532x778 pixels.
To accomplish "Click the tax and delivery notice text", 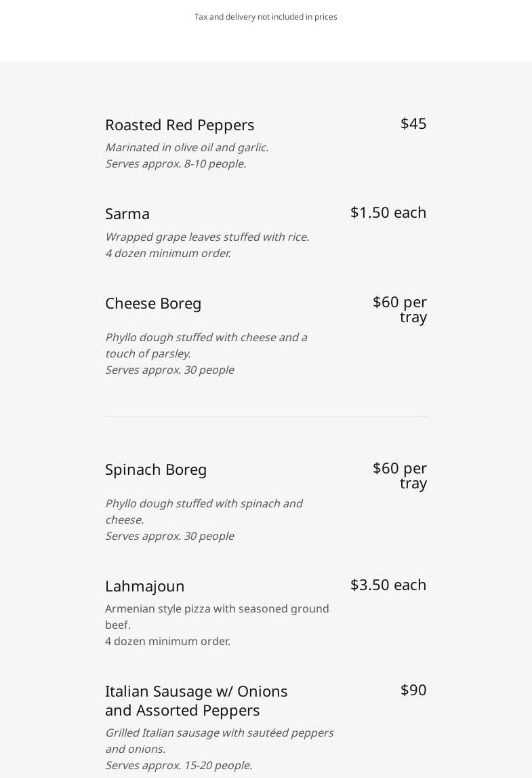I will [x=266, y=17].
